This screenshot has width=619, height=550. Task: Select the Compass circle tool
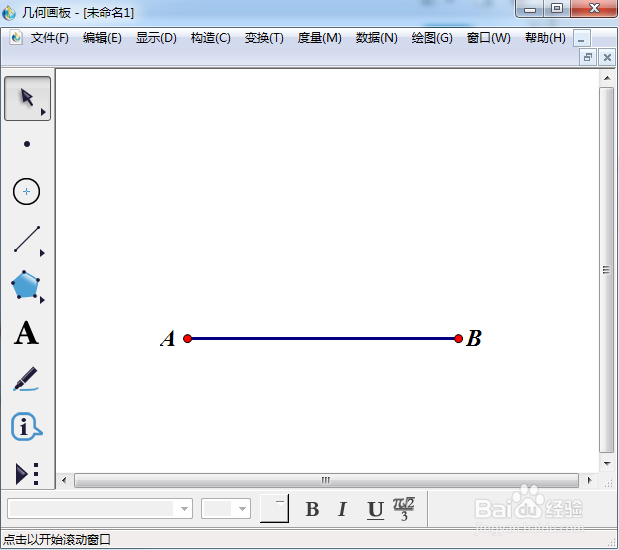pos(26,191)
